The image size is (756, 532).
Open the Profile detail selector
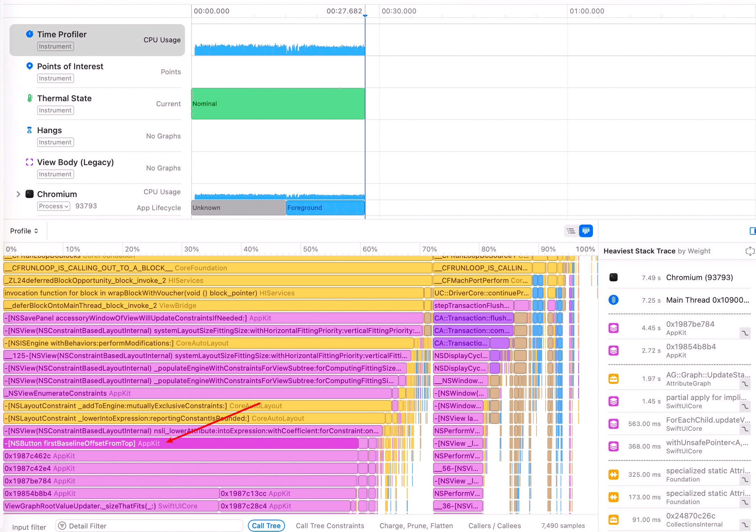[24, 231]
